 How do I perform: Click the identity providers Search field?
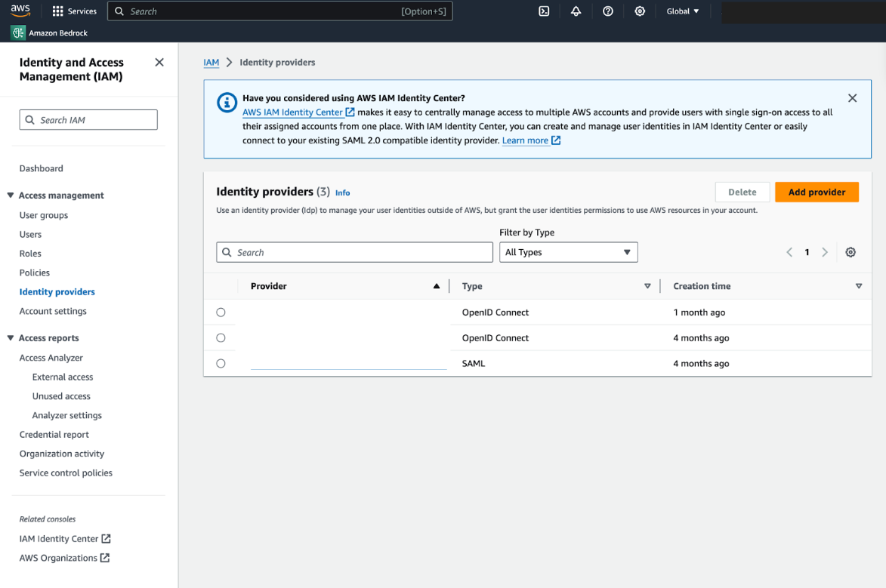pos(354,252)
